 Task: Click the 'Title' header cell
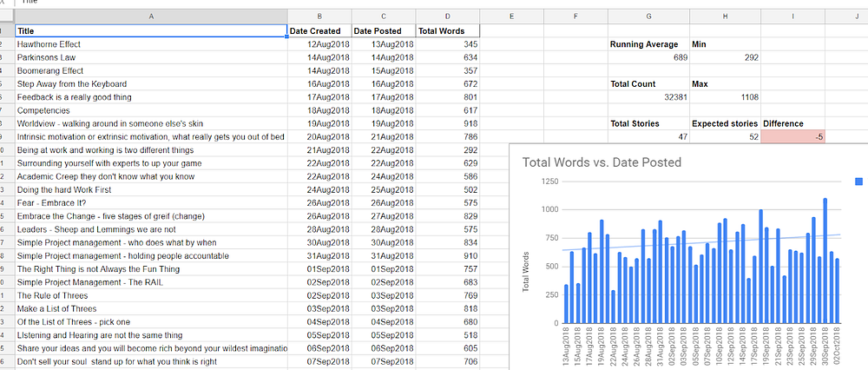pyautogui.click(x=151, y=31)
